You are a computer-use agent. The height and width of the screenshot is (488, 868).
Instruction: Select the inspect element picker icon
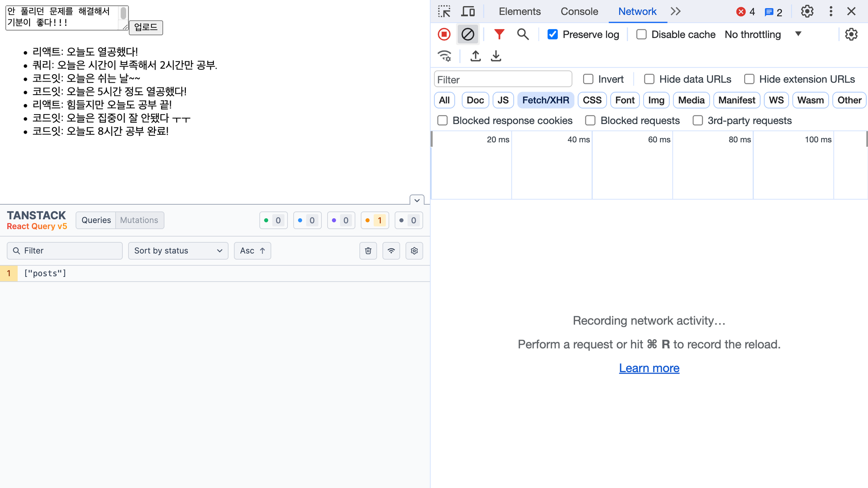point(444,11)
